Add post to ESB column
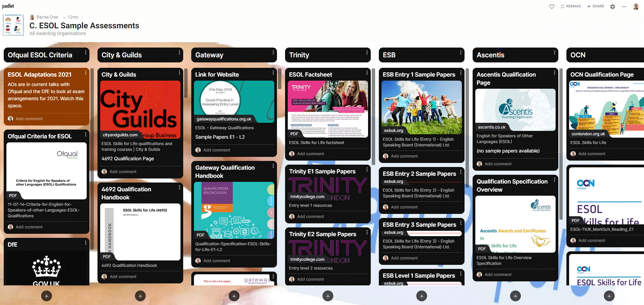Viewport: 644px width, 305px height. pos(422,296)
